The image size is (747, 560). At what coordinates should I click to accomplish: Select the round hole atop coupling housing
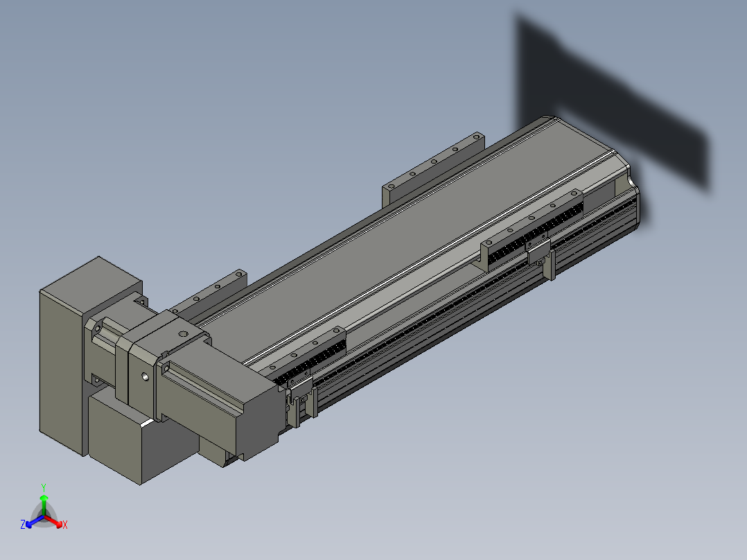(184, 333)
